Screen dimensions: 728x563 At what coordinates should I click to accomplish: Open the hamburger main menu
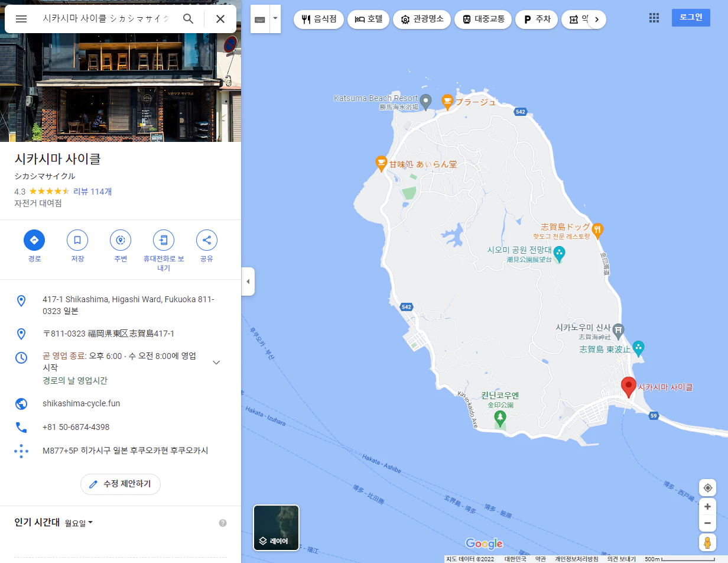coord(21,19)
